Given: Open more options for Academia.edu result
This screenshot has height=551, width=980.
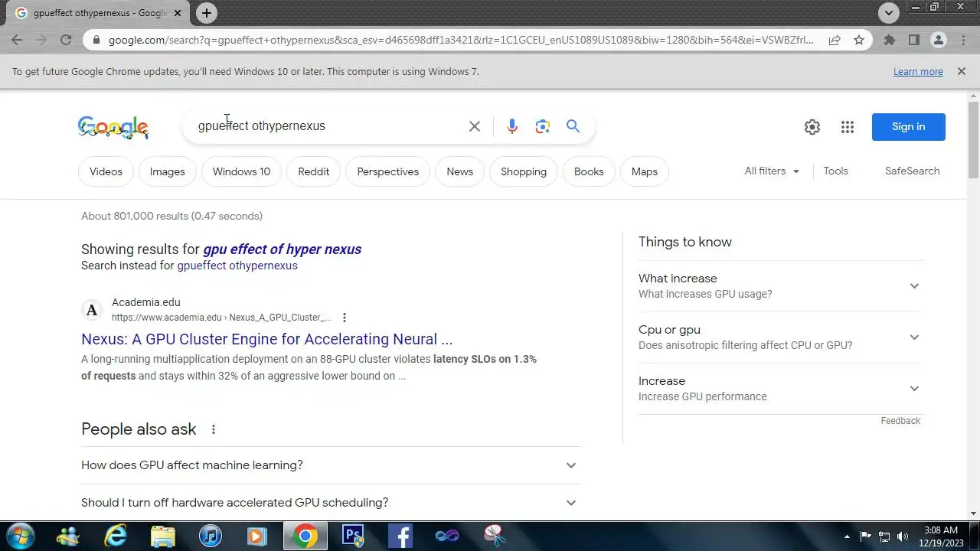Looking at the screenshot, I should (x=345, y=318).
